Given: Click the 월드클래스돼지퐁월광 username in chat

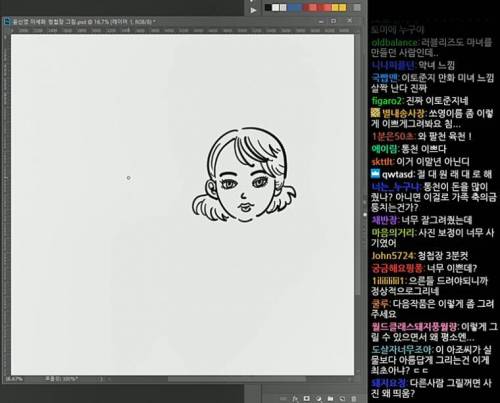Looking at the screenshot, I should point(415,327).
